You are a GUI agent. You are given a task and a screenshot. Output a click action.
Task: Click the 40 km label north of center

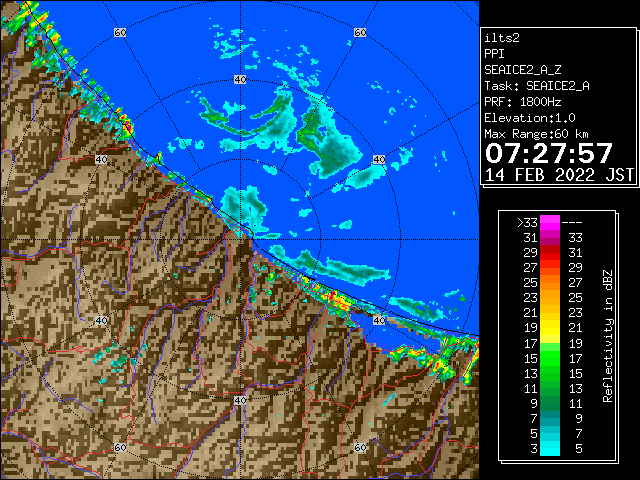click(x=240, y=80)
